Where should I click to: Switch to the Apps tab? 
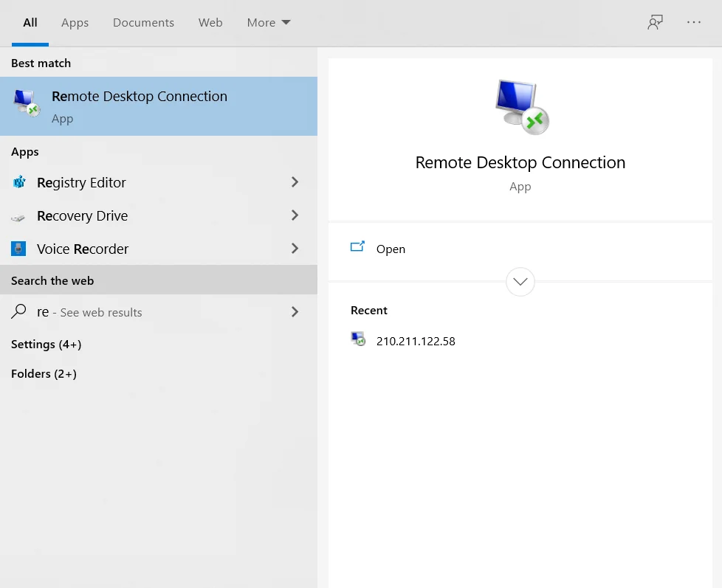click(x=75, y=23)
